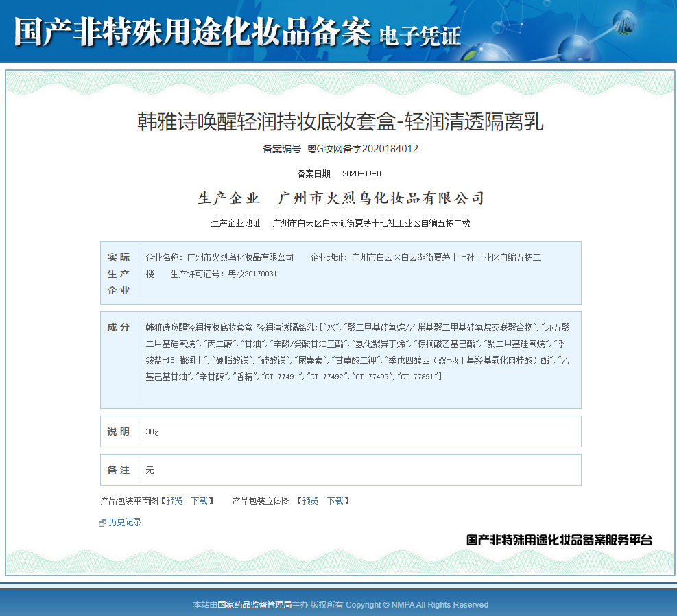Click the 企业名称 entry in the blue box
Image resolution: width=677 pixels, height=616 pixels.
[x=219, y=258]
